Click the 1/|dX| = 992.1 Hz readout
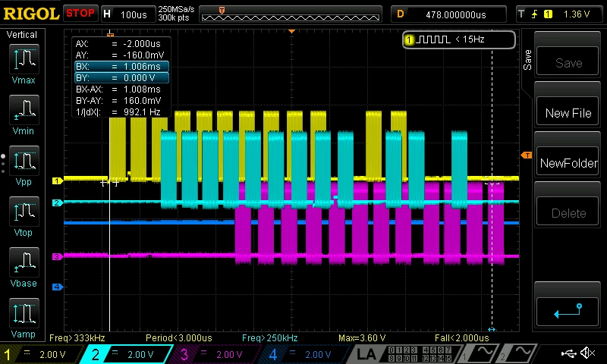The width and height of the screenshot is (607, 364). pos(118,112)
